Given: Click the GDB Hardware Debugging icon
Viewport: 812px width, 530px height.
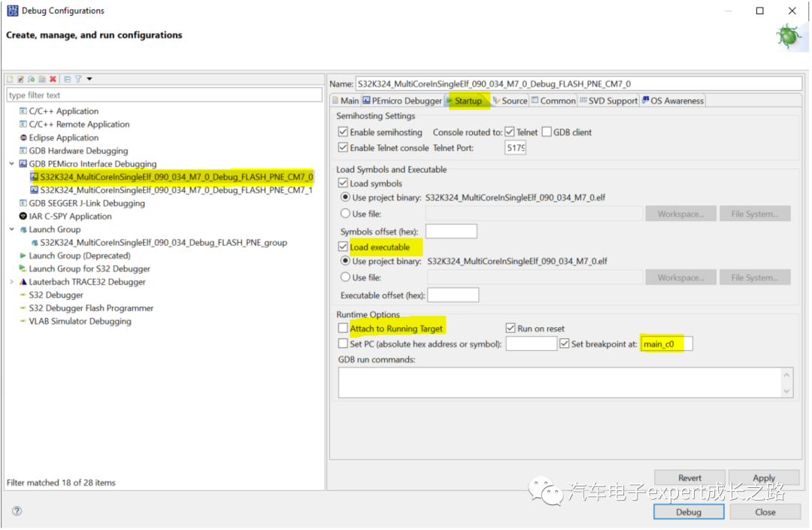Looking at the screenshot, I should click(x=23, y=150).
